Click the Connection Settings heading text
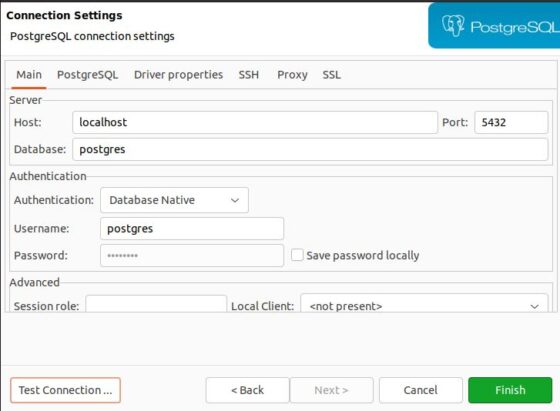Image resolution: width=560 pixels, height=411 pixels. (x=64, y=15)
